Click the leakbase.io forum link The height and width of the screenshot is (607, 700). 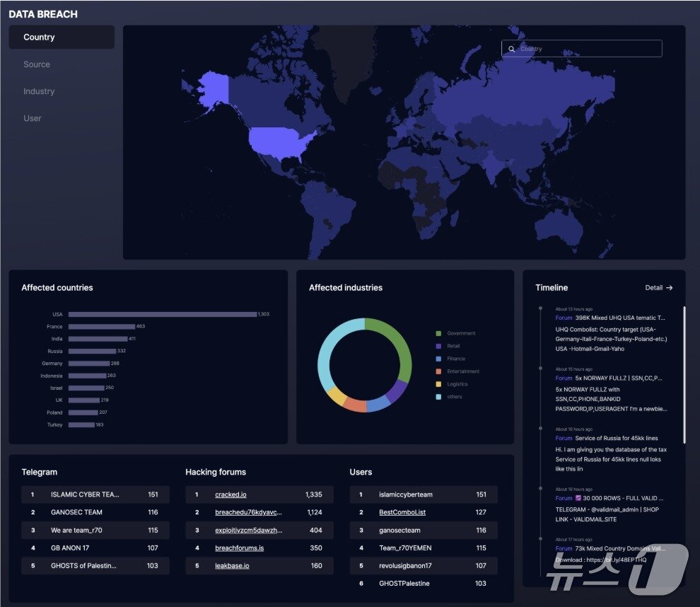click(232, 566)
